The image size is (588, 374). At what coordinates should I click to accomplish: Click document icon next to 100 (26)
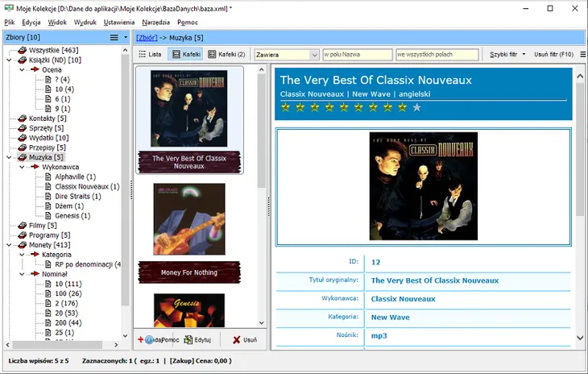(x=48, y=293)
